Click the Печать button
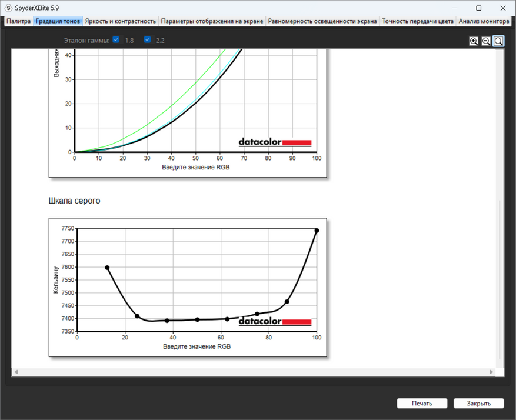516x420 pixels. tap(422, 403)
